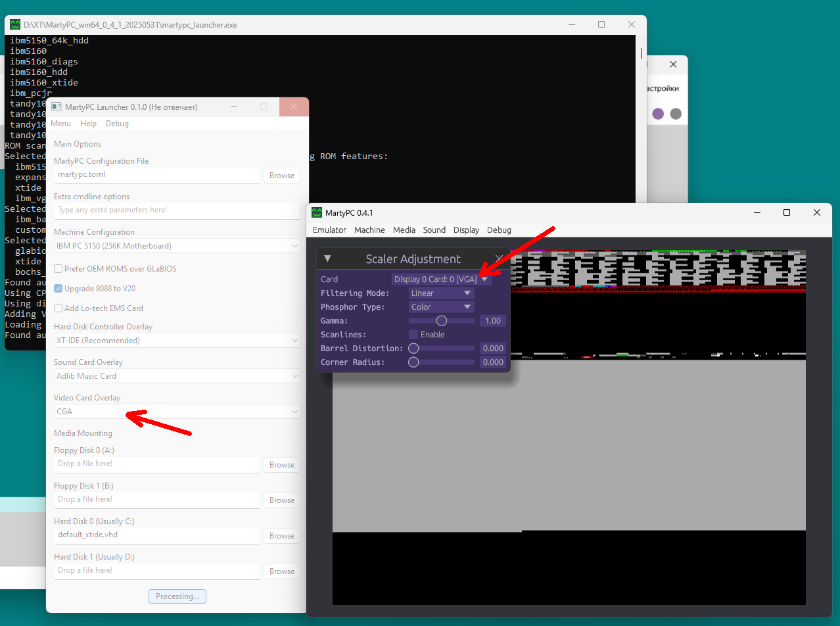840x626 pixels.
Task: Open the Sound Card Overlay dropdown
Action: 177,376
